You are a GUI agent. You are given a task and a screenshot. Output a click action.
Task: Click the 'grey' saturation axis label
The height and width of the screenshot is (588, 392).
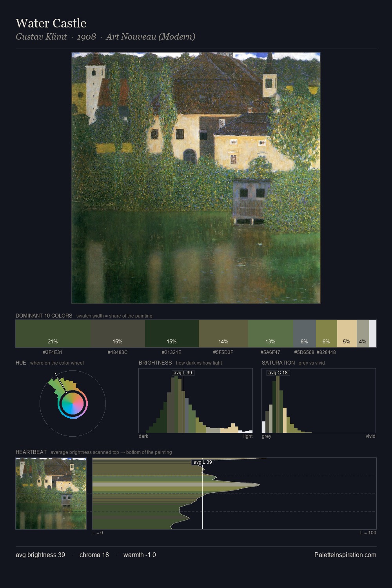coord(267,436)
